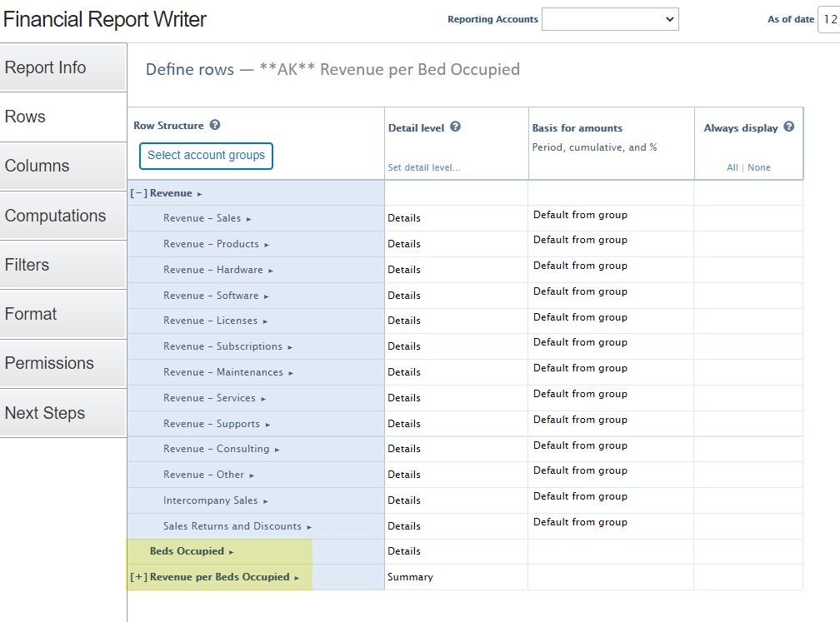Choose None under Always display

(x=759, y=167)
